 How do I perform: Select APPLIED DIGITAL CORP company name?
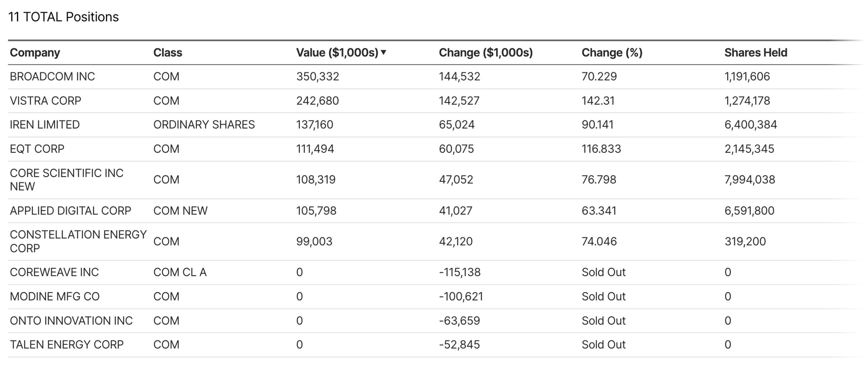pyautogui.click(x=70, y=211)
